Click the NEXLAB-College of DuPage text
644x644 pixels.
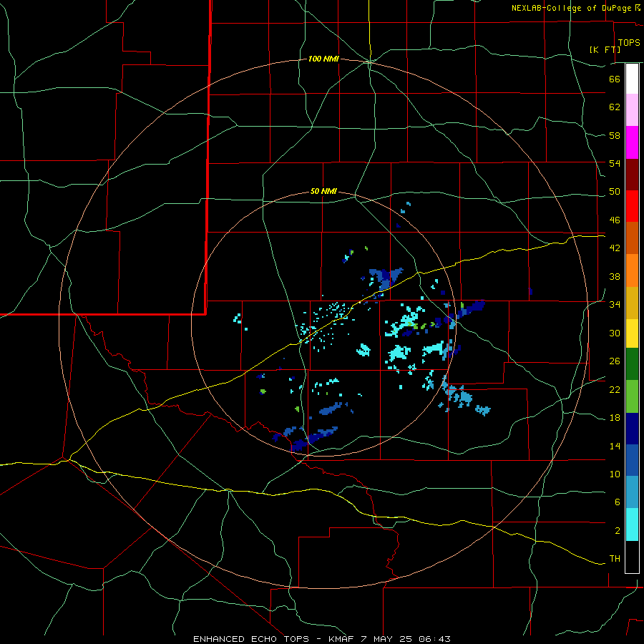572,8
